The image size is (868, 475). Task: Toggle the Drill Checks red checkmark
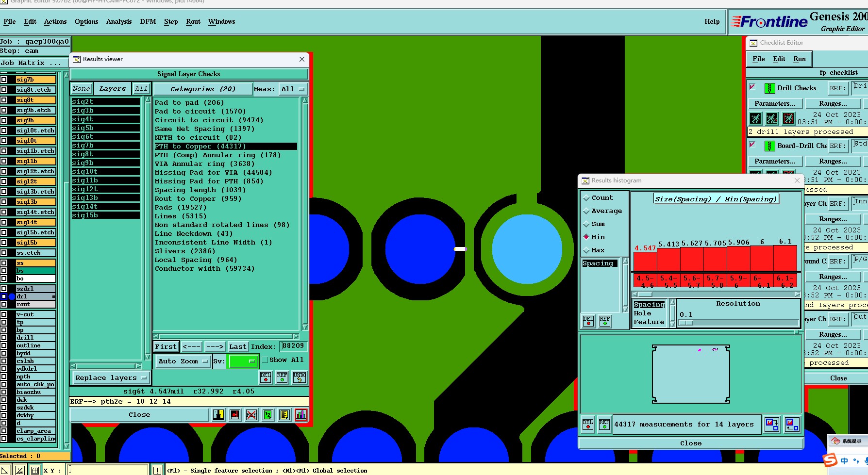pyautogui.click(x=752, y=87)
